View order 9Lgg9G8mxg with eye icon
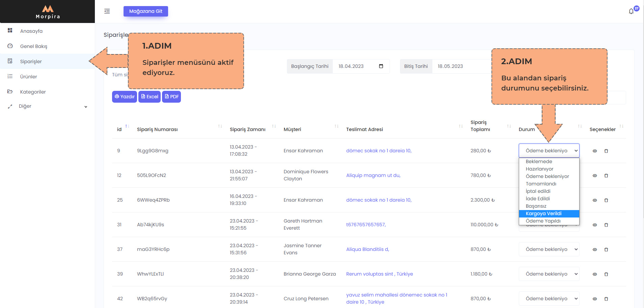The image size is (644, 308). (595, 151)
